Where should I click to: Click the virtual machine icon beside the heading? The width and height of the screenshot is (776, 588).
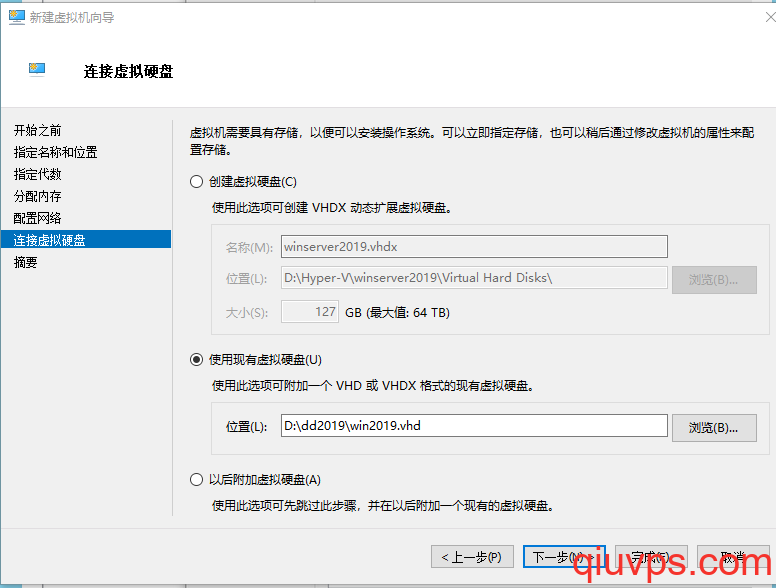click(37, 70)
